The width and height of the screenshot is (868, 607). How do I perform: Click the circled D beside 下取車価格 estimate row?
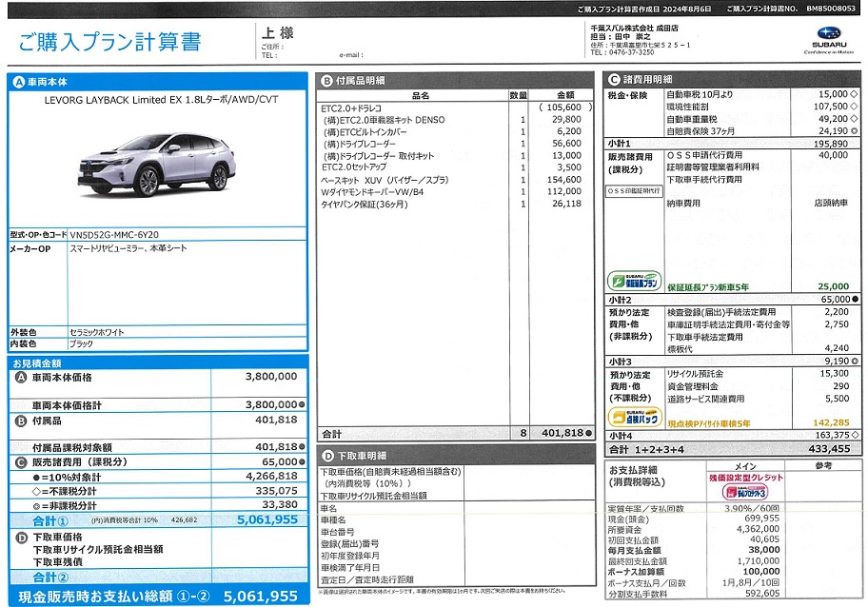tap(21, 538)
